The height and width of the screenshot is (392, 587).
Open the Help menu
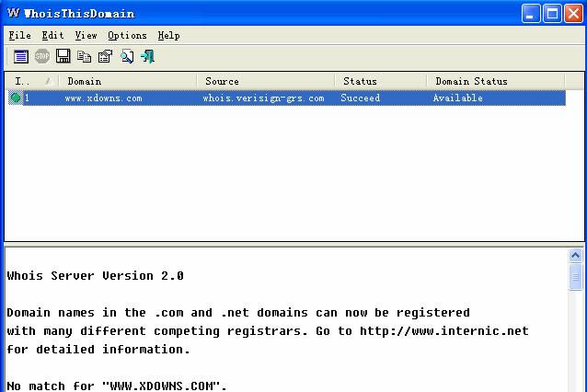coord(168,35)
